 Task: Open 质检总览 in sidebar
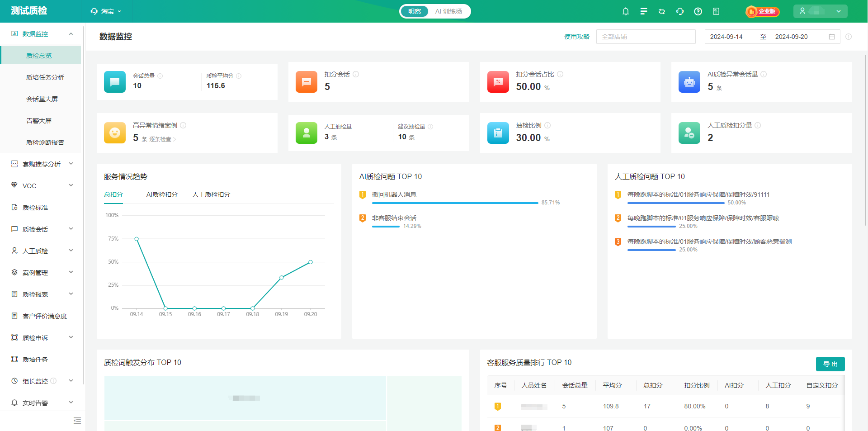coord(41,56)
